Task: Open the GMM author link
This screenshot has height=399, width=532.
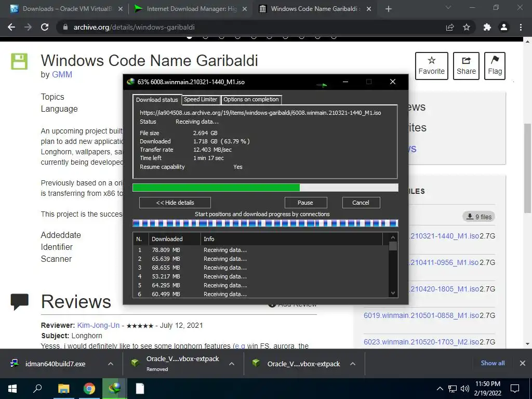Action: point(62,75)
